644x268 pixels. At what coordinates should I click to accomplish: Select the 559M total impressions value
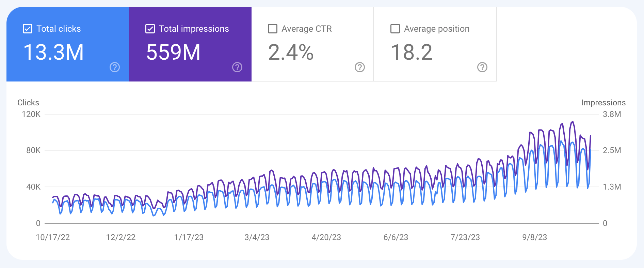click(173, 52)
